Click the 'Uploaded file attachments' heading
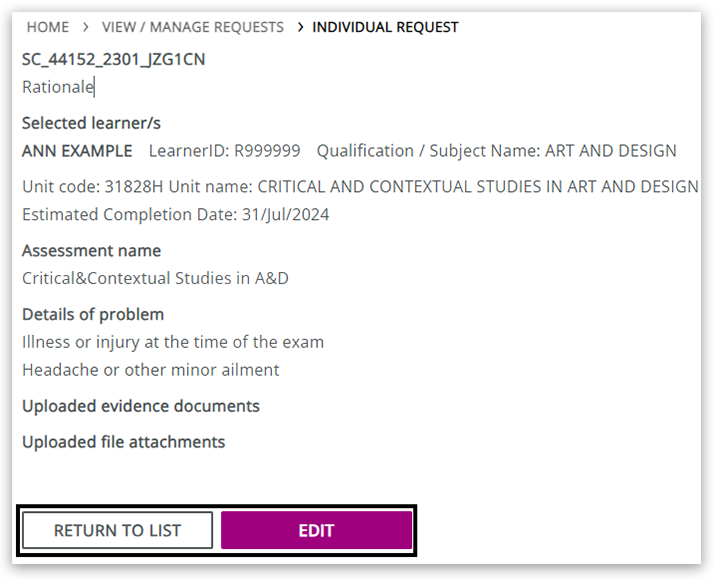Screen dimensions: 719x582 point(123,442)
